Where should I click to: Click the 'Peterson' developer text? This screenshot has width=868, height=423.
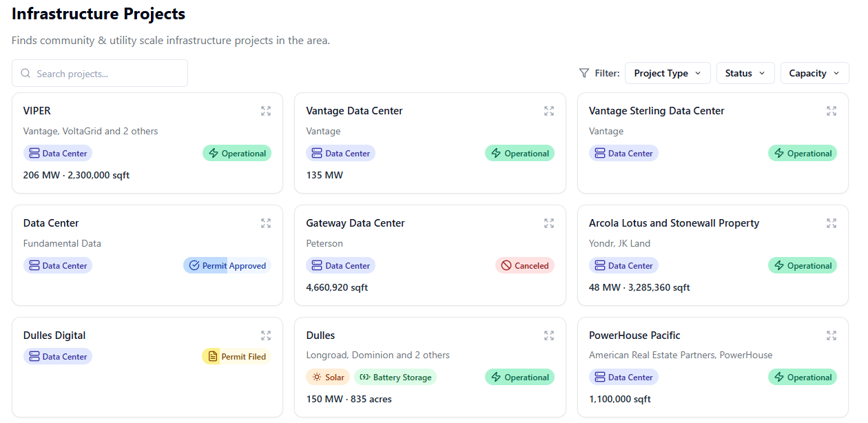tap(324, 243)
